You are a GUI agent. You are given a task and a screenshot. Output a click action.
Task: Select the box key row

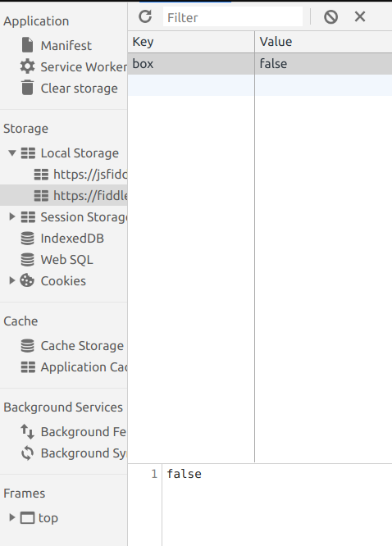coord(260,64)
